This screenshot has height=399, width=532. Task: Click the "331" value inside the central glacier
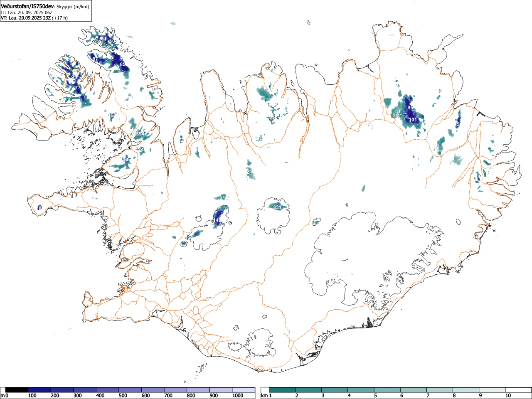[x=277, y=207]
